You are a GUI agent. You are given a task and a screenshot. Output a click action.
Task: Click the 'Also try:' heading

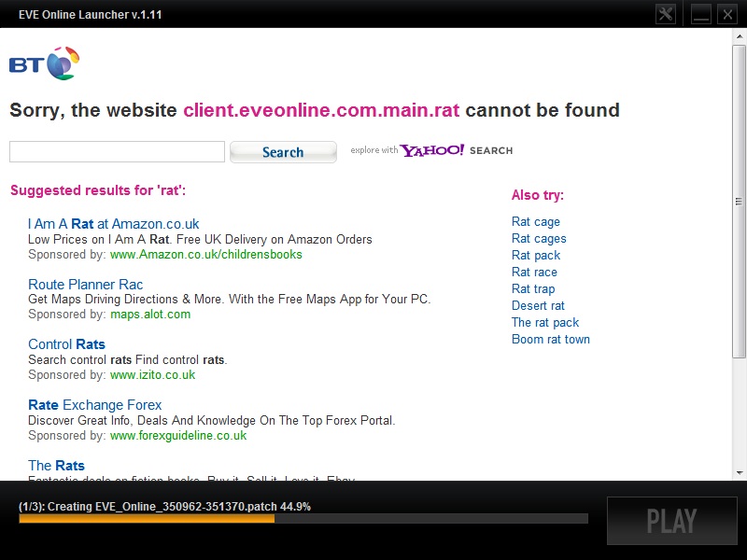pyautogui.click(x=538, y=195)
